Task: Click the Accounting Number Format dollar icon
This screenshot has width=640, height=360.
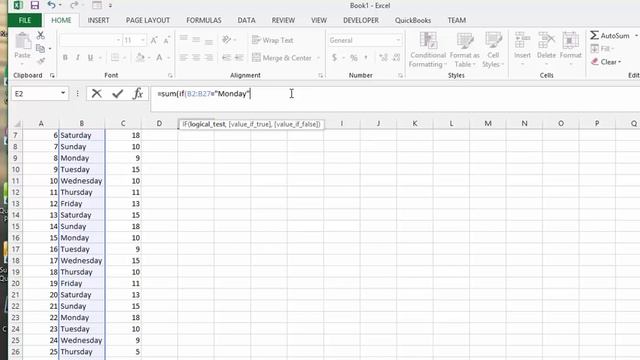Action: pyautogui.click(x=334, y=58)
